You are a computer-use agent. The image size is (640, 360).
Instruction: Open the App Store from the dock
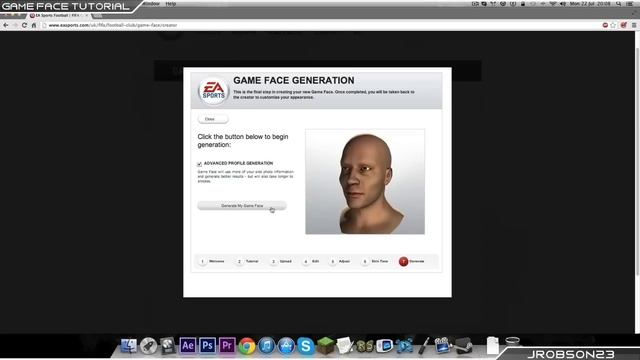point(286,346)
